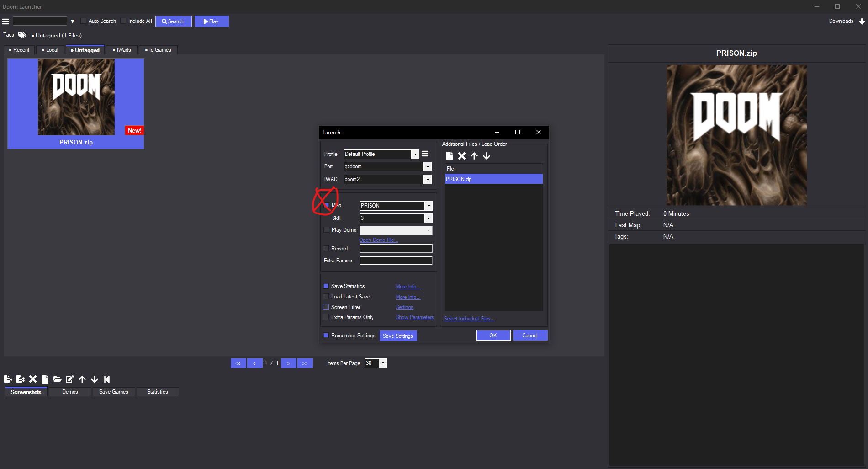
Task: Switch to the Id Games tab
Action: click(x=158, y=50)
